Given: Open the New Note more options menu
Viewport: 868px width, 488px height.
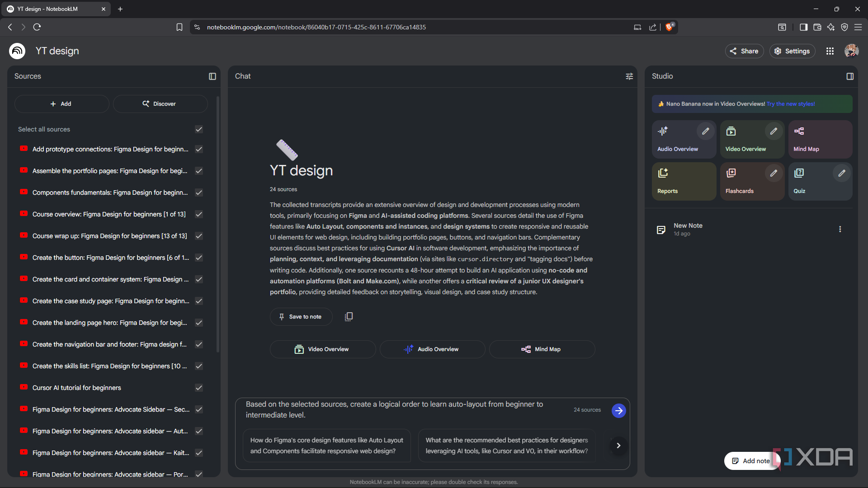Looking at the screenshot, I should pyautogui.click(x=840, y=230).
